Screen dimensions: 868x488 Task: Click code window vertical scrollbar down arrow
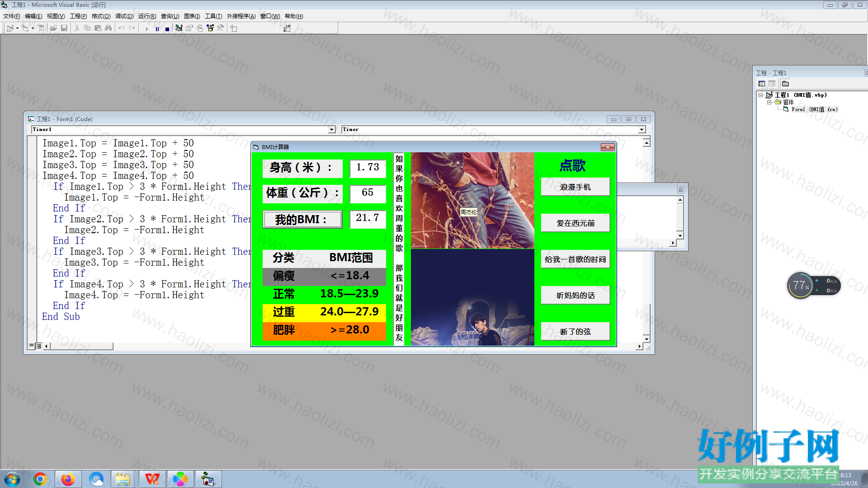pos(646,339)
